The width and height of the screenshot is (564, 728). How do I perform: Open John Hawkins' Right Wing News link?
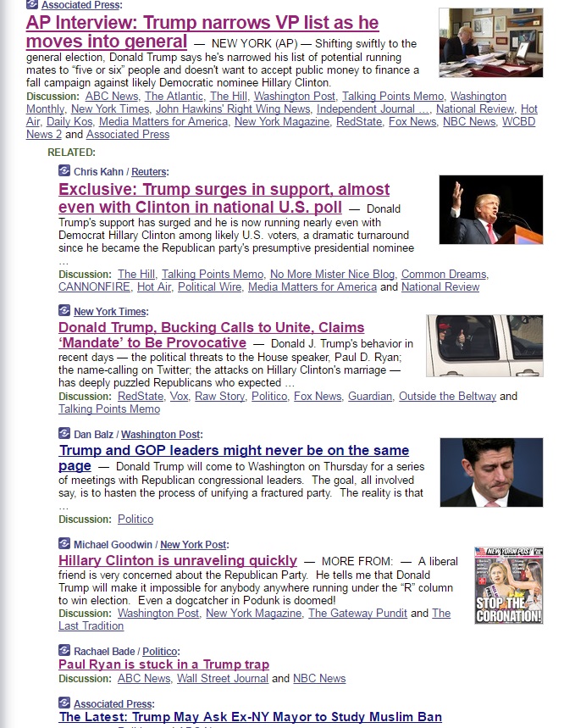[x=233, y=108]
